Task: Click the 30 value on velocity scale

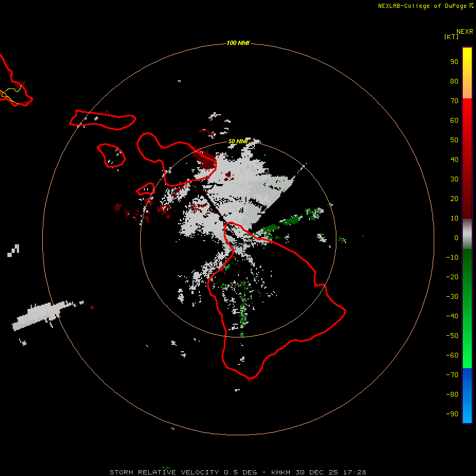Action: click(454, 179)
